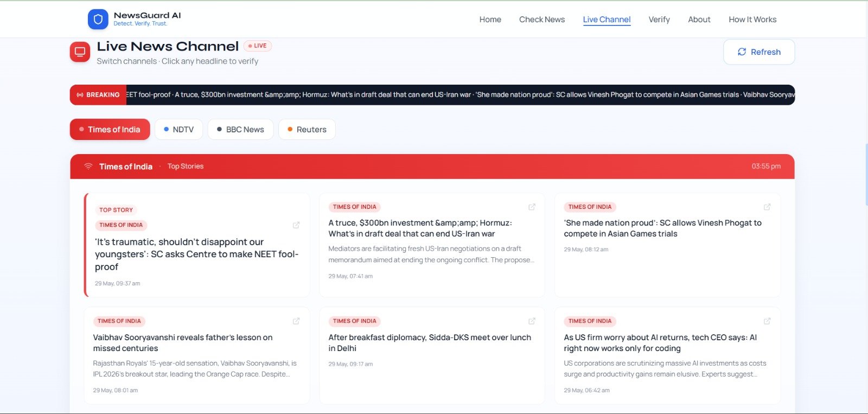
Task: Open external link icon on Sidda-DKS lunch story
Action: pyautogui.click(x=532, y=321)
